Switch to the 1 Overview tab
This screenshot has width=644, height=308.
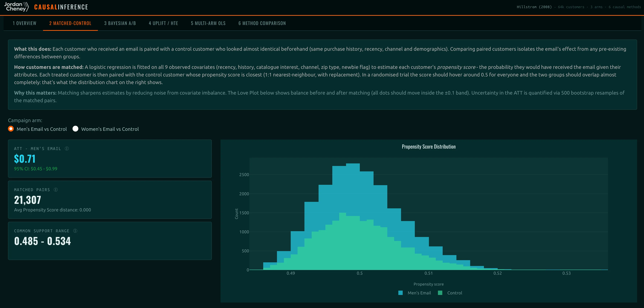point(24,23)
